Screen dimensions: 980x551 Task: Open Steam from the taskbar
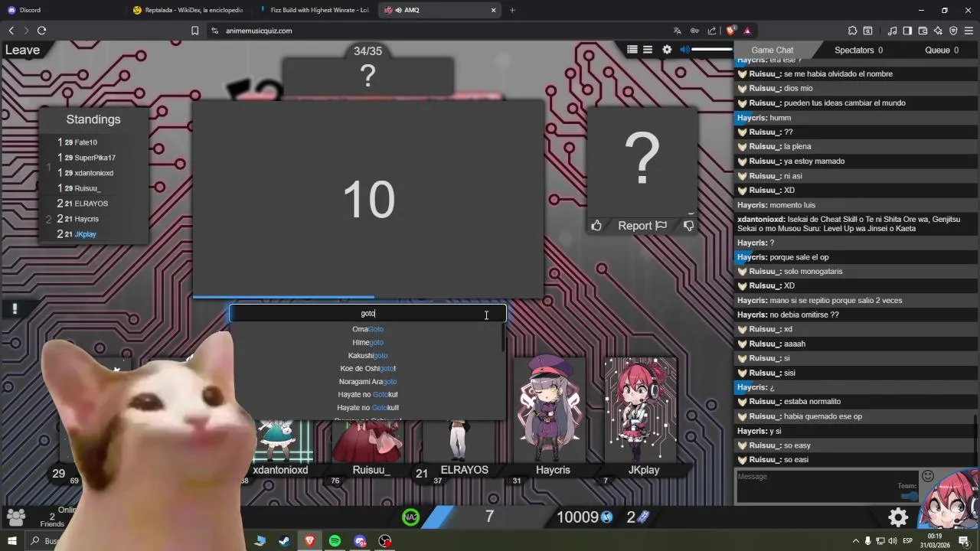[x=284, y=541]
